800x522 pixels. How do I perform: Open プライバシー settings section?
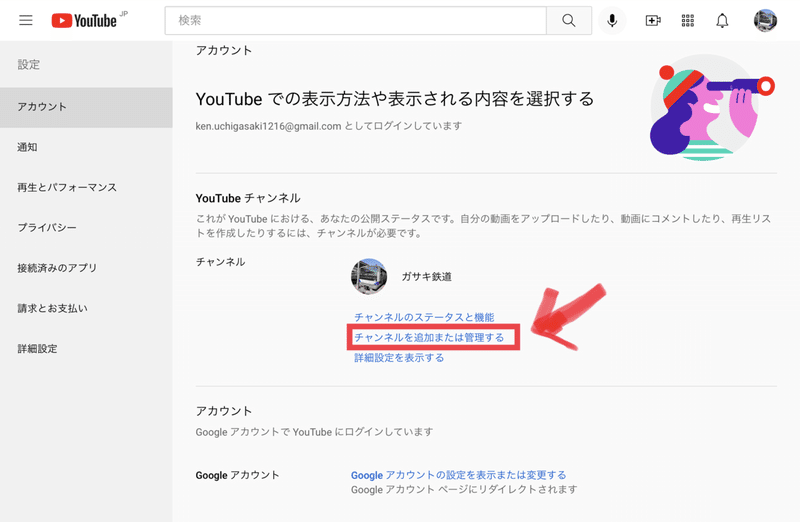86,228
